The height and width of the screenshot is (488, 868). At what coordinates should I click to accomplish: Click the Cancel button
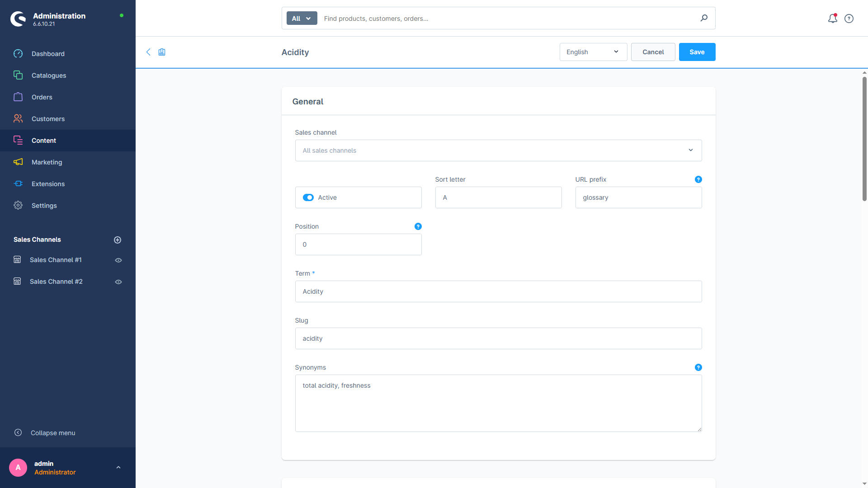click(653, 52)
